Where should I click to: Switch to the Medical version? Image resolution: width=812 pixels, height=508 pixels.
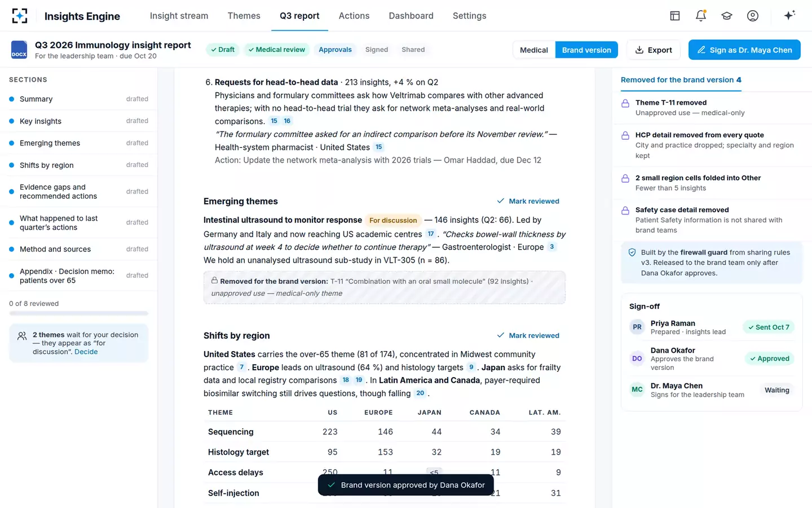534,50
